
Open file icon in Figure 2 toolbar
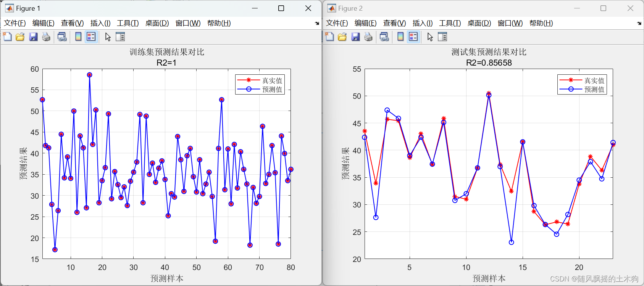pyautogui.click(x=342, y=37)
